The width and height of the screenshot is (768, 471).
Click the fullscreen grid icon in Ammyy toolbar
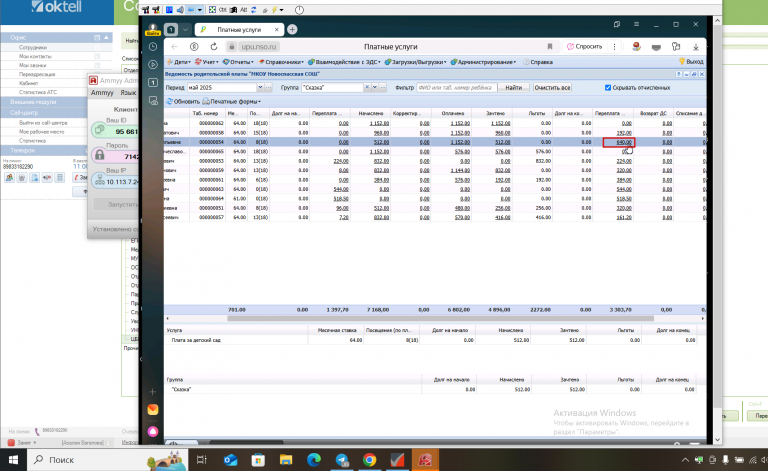click(x=212, y=10)
